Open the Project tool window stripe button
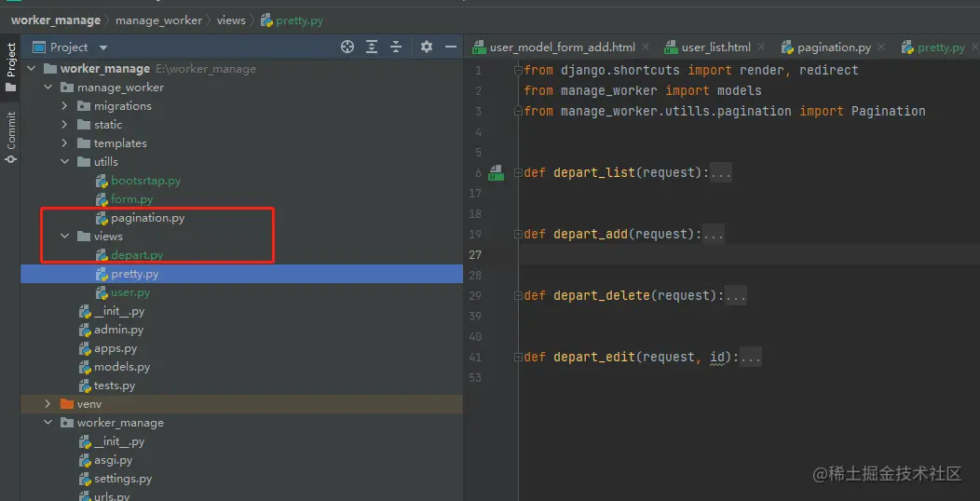 coord(10,67)
